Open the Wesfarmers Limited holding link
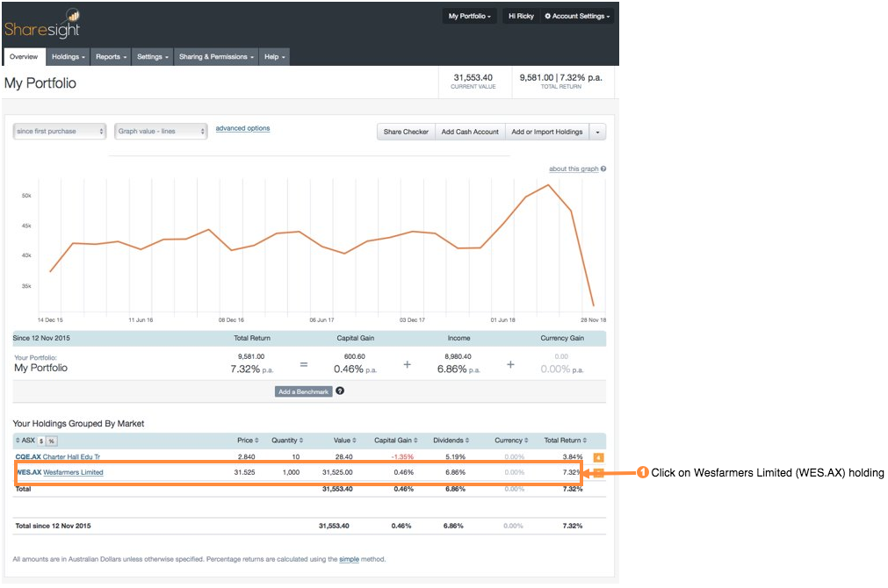The height and width of the screenshot is (588, 888). [x=73, y=472]
